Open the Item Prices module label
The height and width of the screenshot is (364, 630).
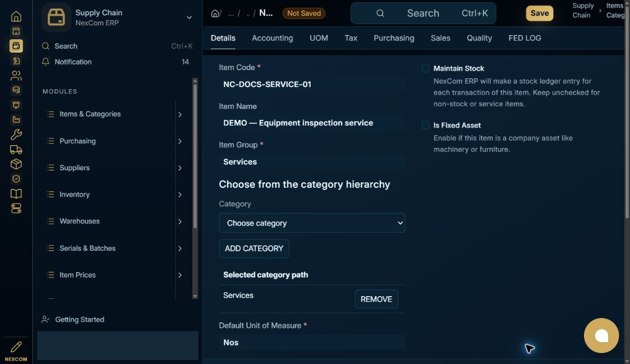(x=78, y=275)
